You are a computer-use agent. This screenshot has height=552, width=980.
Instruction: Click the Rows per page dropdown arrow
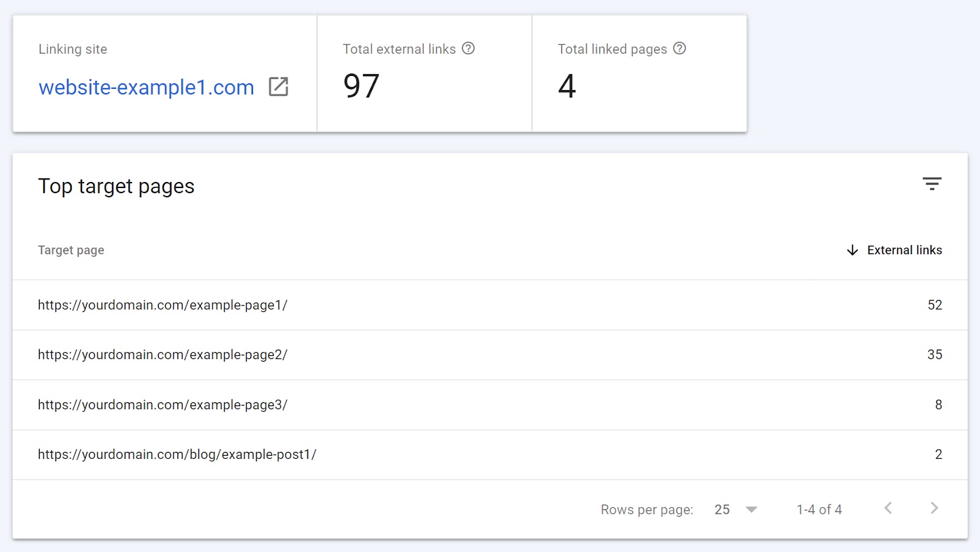752,509
